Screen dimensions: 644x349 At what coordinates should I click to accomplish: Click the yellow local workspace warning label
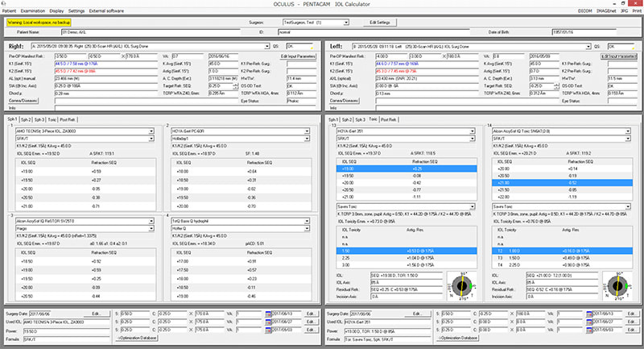[39, 23]
